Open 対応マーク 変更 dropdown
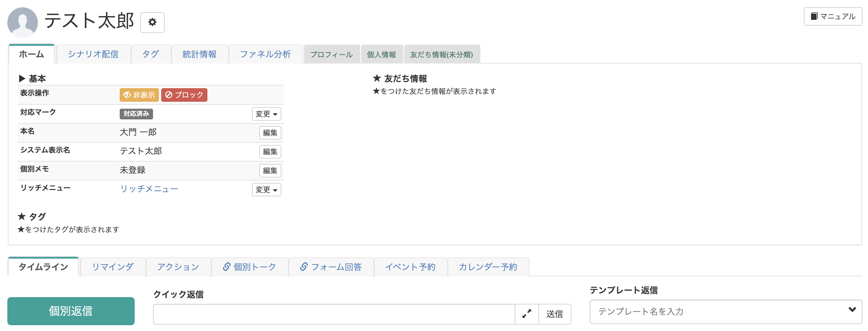The width and height of the screenshot is (868, 331). [x=266, y=114]
